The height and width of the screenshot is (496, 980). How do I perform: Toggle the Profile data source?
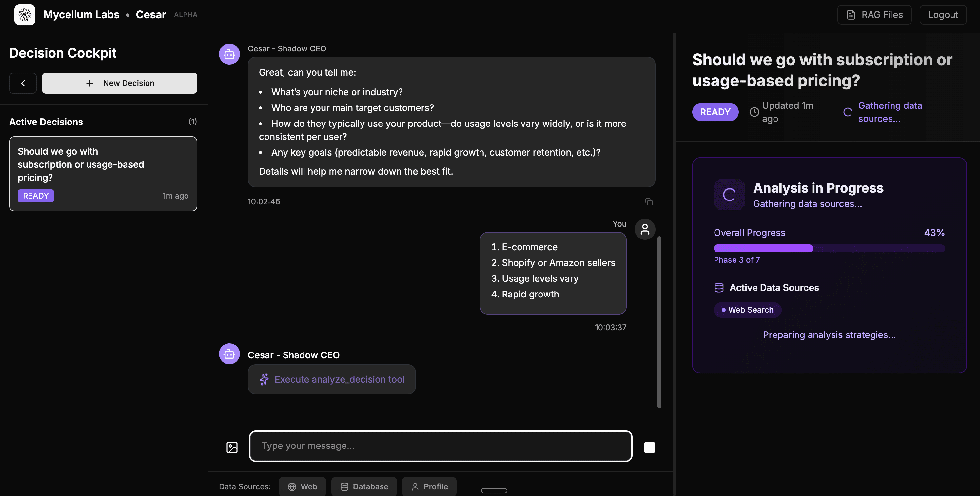(429, 486)
